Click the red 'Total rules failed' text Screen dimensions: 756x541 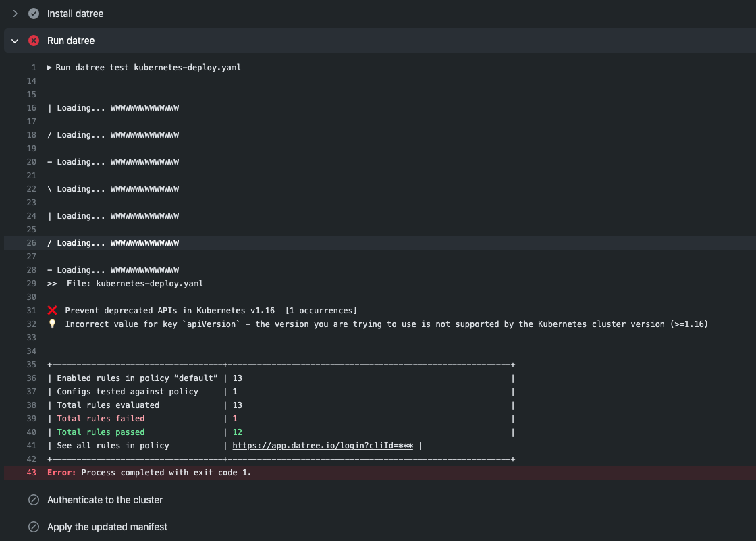tap(101, 419)
